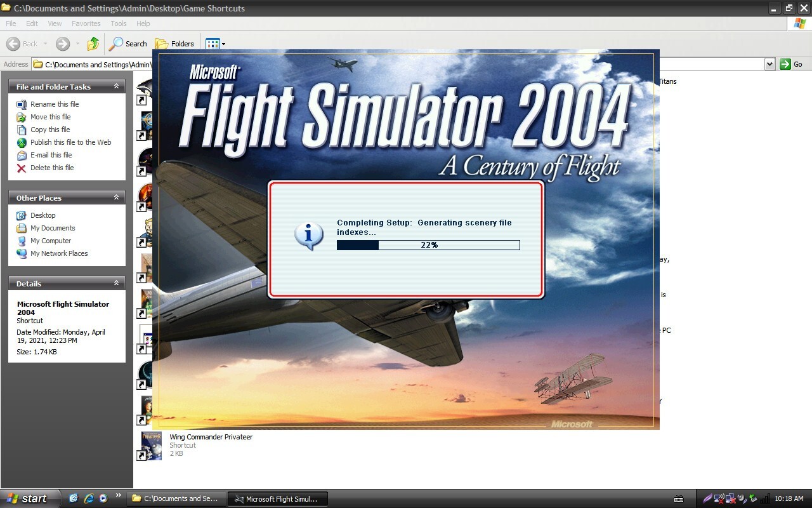Open the Help menu
The height and width of the screenshot is (508, 812).
pyautogui.click(x=143, y=23)
